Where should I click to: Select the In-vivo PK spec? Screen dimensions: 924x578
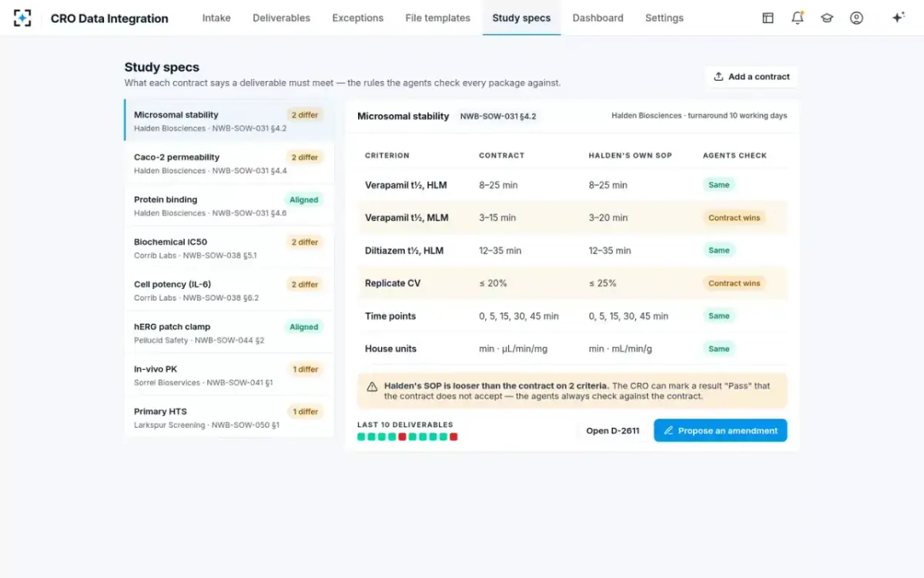click(229, 375)
